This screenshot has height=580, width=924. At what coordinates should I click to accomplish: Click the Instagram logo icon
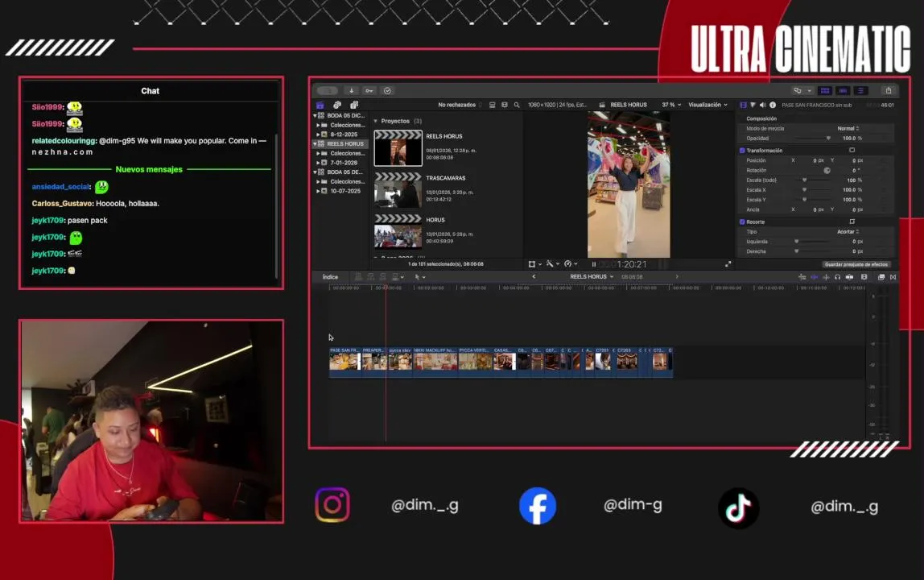click(x=332, y=504)
